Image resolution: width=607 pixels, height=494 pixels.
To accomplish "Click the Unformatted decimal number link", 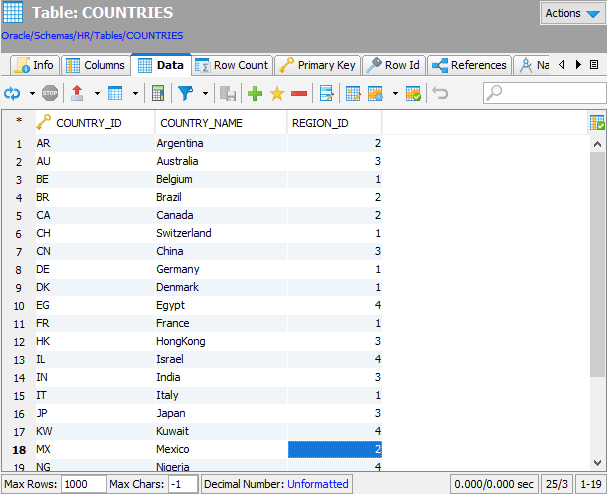I will tap(318, 484).
